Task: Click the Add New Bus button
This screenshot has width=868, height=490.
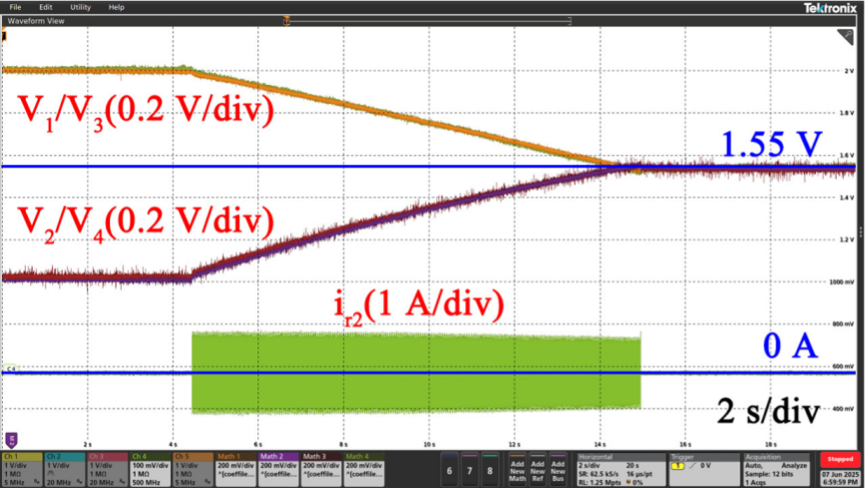Action: (557, 469)
